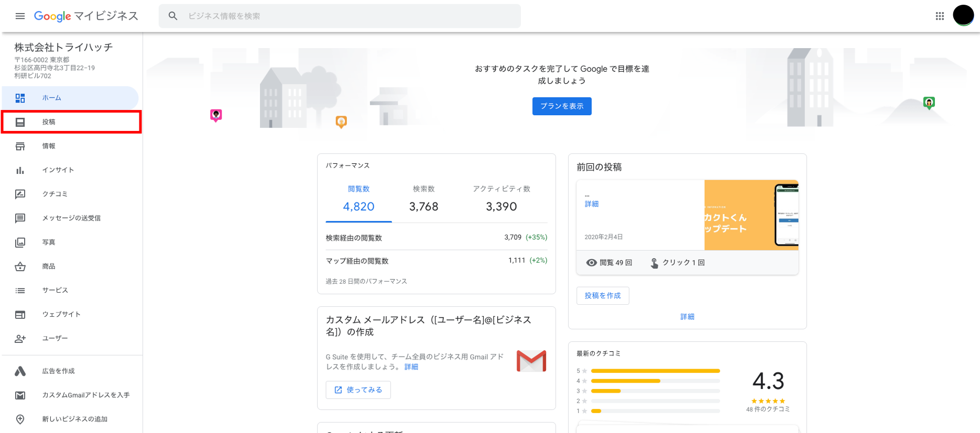Click the プランを表示 button
This screenshot has height=433, width=980.
[x=562, y=106]
